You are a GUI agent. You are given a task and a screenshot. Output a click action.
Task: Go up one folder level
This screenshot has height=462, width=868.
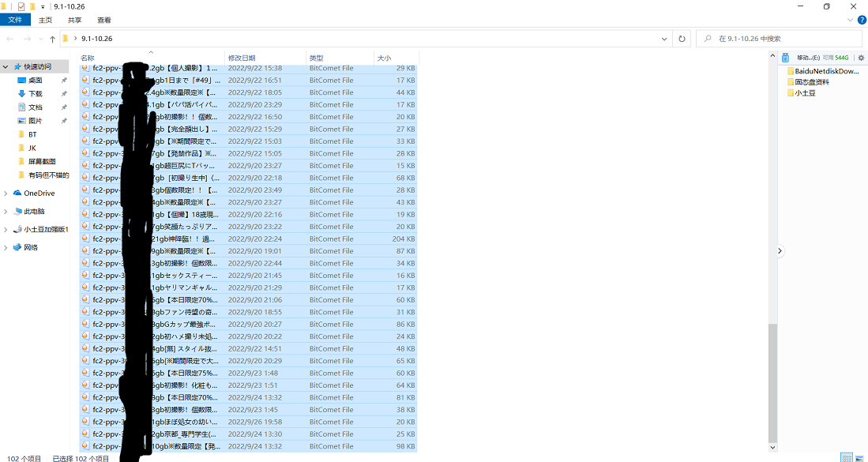[x=53, y=39]
